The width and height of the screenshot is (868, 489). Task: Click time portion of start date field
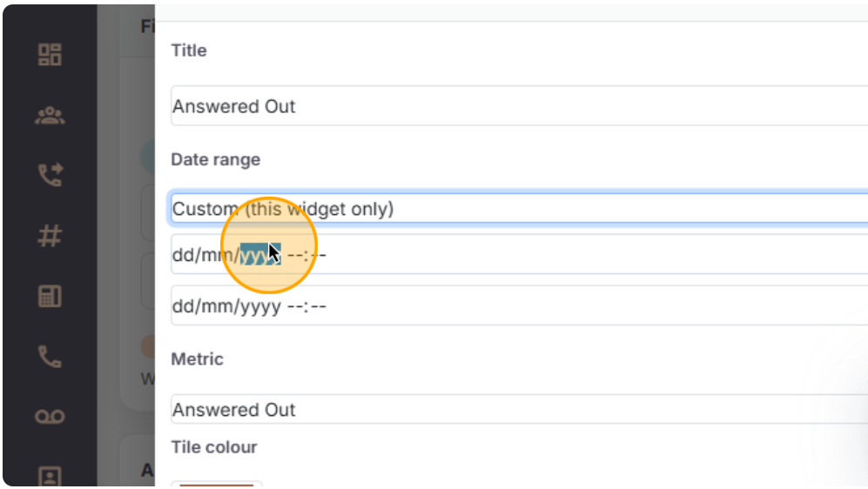306,255
